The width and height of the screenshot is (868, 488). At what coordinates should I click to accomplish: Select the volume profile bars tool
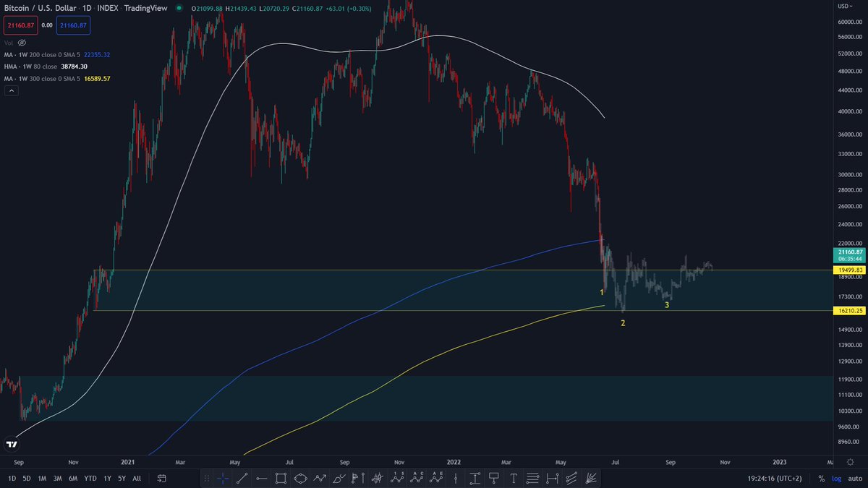[358, 478]
